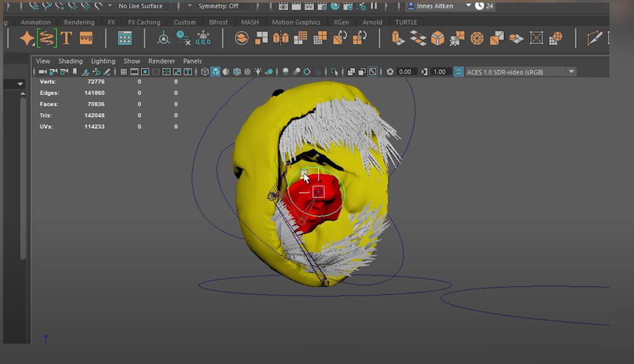Open the Content Browser shelf icon

point(124,39)
